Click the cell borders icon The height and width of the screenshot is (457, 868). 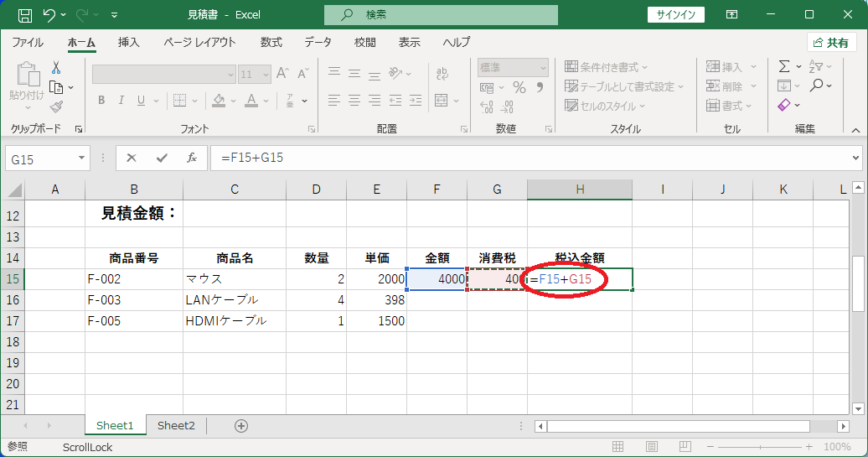(x=180, y=101)
